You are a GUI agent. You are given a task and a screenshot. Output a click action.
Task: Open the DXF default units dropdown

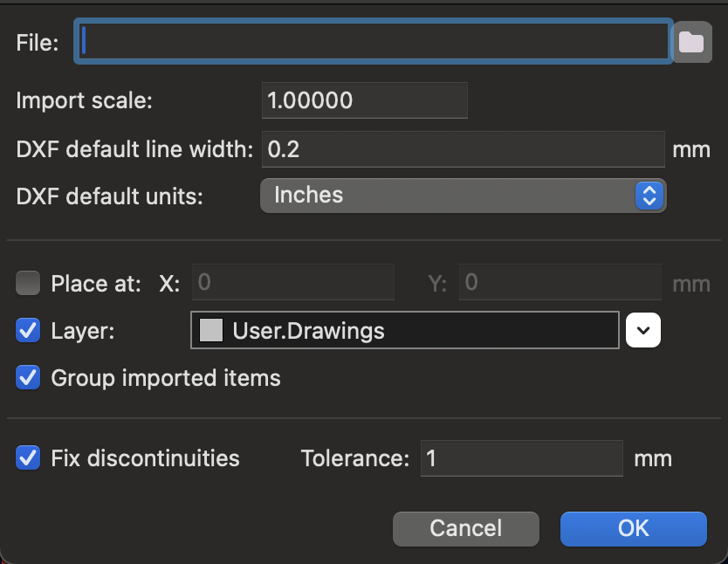(463, 195)
